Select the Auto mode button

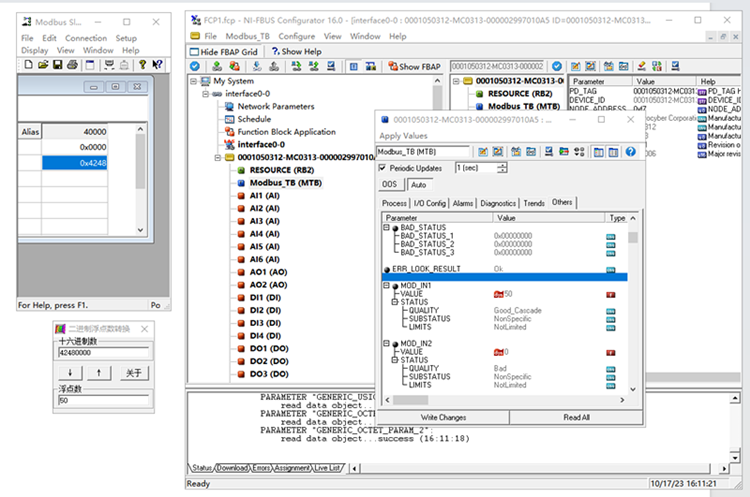point(419,185)
